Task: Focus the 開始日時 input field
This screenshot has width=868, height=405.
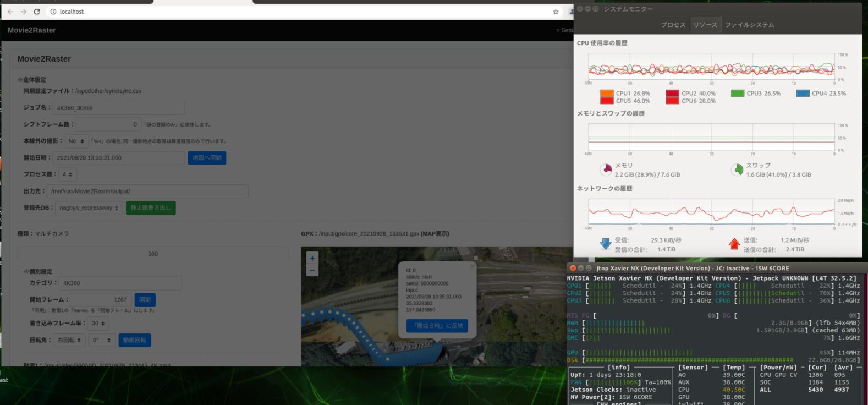Action: click(118, 158)
